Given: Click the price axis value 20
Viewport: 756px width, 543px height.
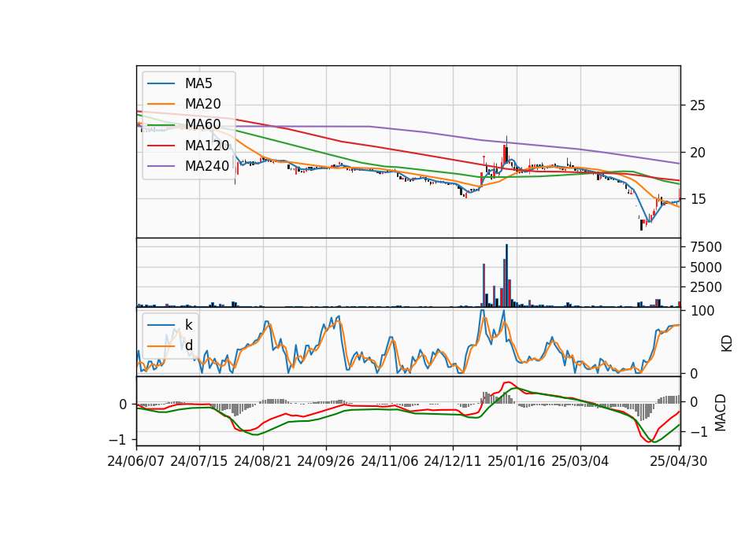Looking at the screenshot, I should pos(697,152).
